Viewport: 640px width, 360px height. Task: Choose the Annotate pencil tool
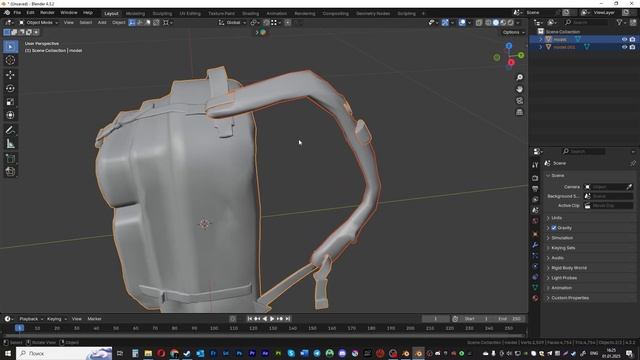(10, 130)
